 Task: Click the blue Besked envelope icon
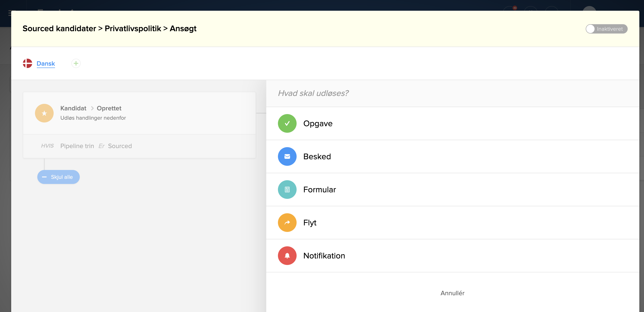[x=287, y=156]
